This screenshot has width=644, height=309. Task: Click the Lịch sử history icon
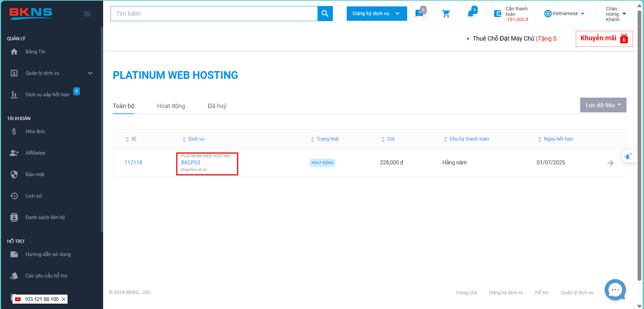(14, 196)
